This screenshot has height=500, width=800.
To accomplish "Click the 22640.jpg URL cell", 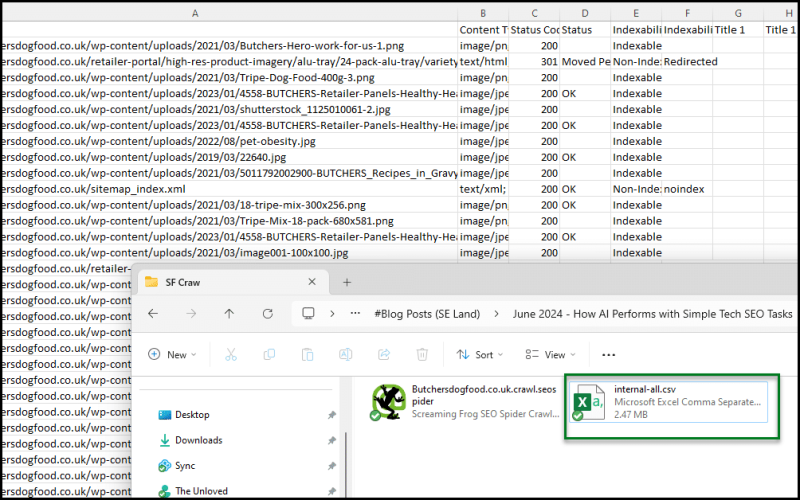I will point(230,157).
